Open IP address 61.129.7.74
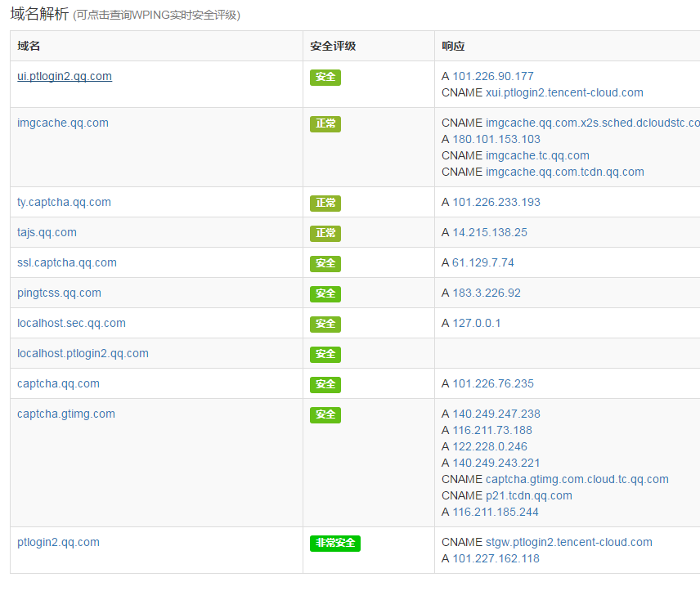Image resolution: width=700 pixels, height=591 pixels. 483,262
